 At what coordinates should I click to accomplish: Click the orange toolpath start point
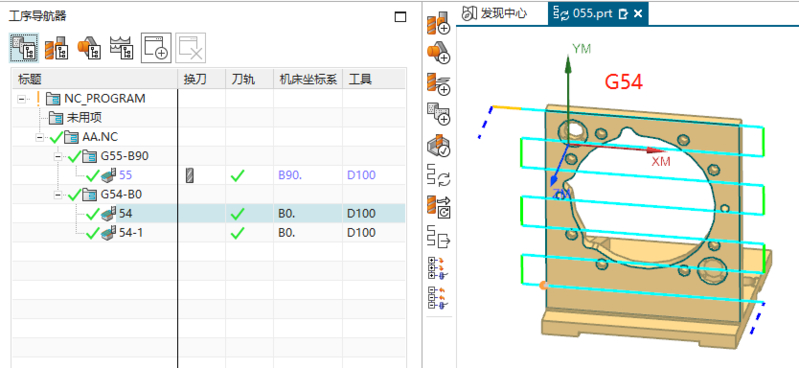coord(543,285)
